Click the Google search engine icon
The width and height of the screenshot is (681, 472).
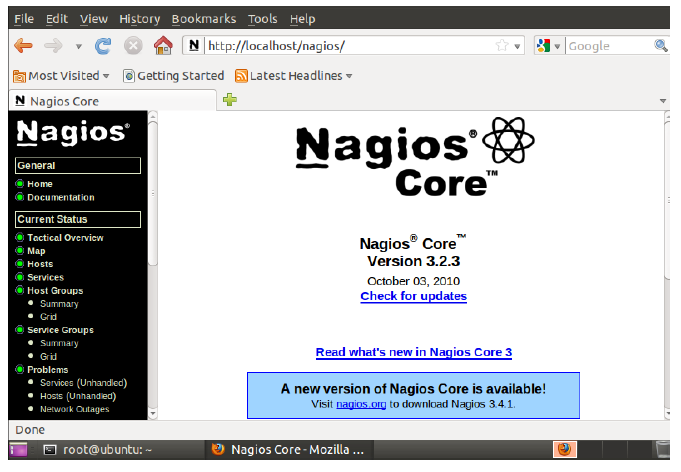coord(543,46)
